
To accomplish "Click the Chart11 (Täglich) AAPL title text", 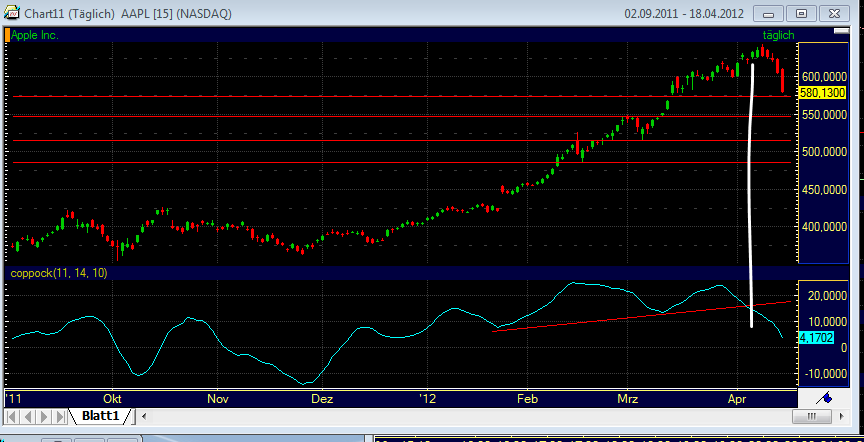I will pos(127,13).
